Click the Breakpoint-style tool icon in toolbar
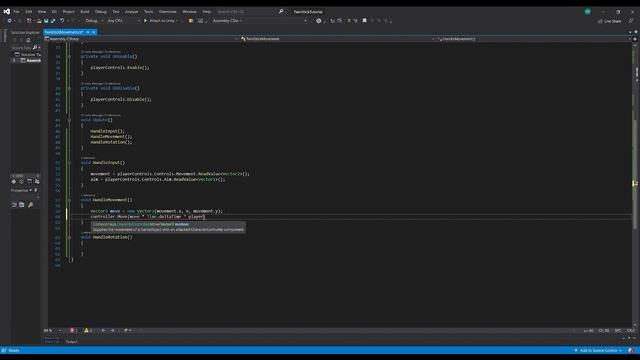This screenshot has height=360, width=640. pos(318,20)
